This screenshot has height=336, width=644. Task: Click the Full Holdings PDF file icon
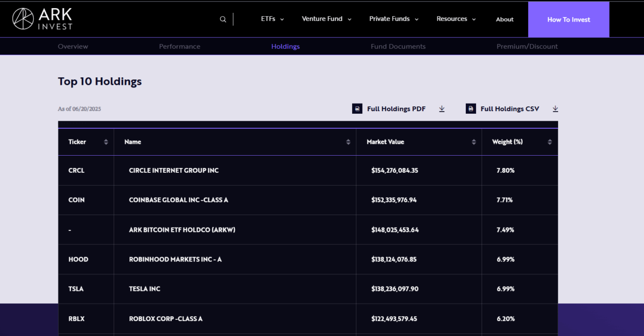[x=357, y=108]
